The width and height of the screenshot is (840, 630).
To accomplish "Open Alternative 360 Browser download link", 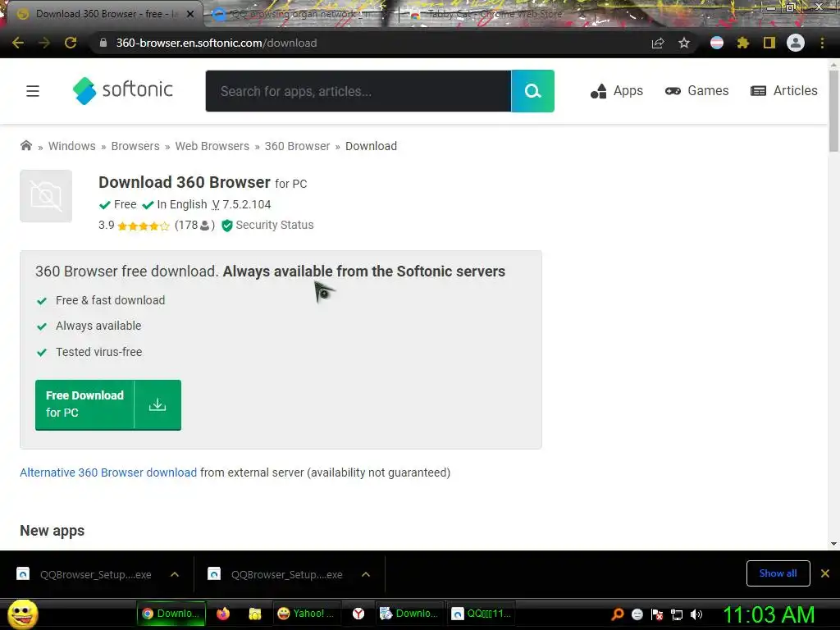I will (x=108, y=472).
